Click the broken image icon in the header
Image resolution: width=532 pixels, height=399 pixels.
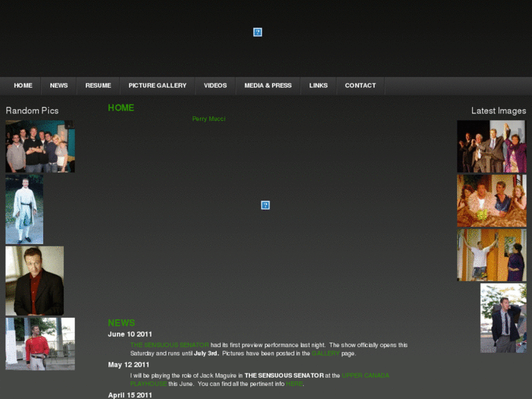pyautogui.click(x=258, y=32)
